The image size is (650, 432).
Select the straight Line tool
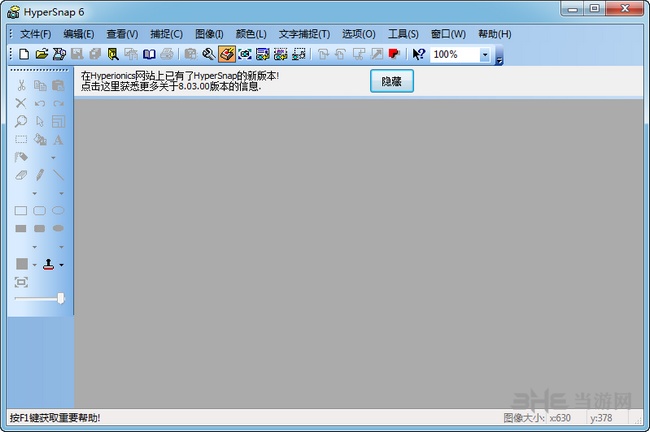(58, 175)
